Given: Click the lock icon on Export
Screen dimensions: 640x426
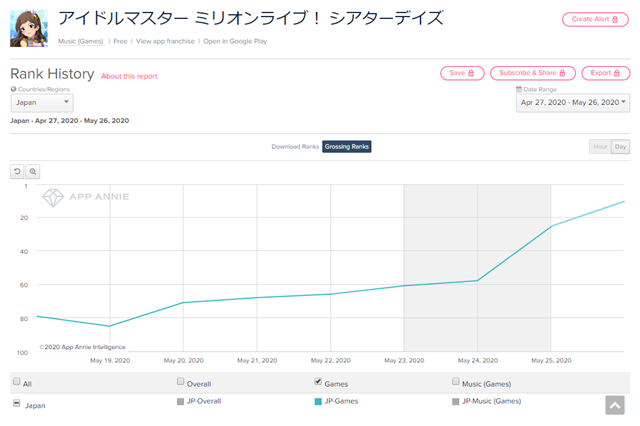Looking at the screenshot, I should click(x=617, y=73).
